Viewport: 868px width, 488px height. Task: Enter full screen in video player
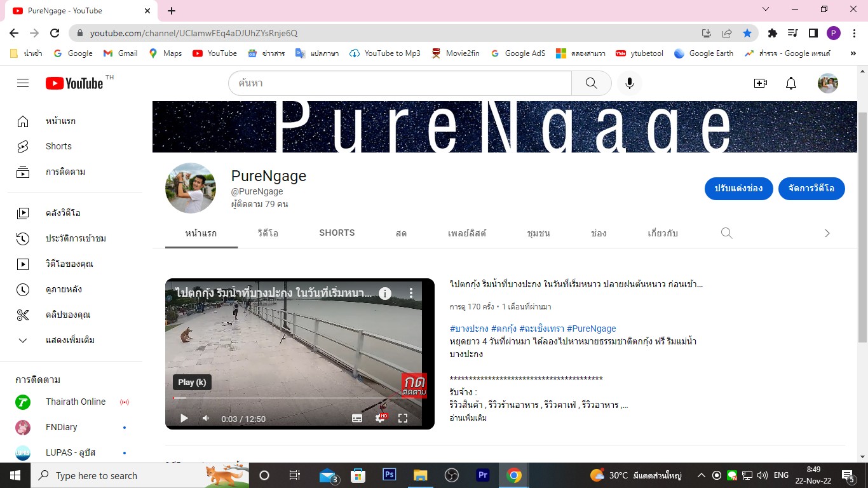[x=403, y=418]
